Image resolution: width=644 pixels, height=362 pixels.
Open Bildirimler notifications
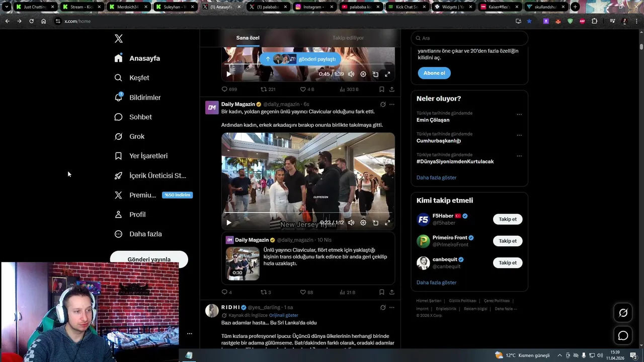[x=137, y=98]
